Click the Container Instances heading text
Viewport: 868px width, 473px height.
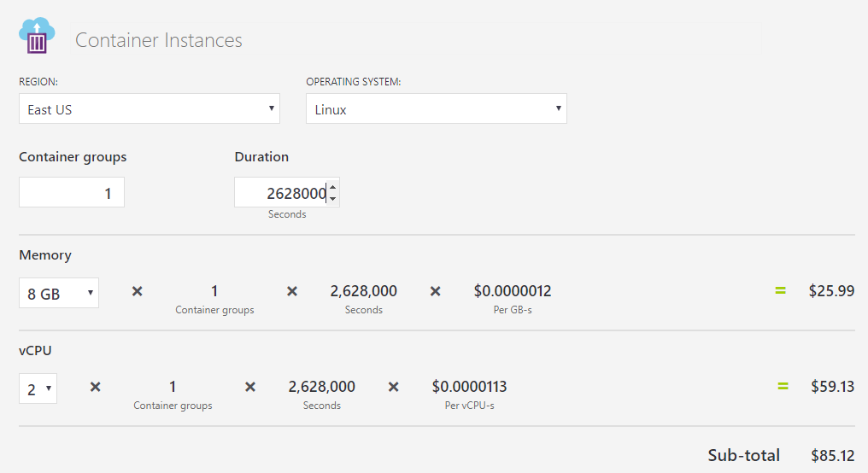[159, 40]
